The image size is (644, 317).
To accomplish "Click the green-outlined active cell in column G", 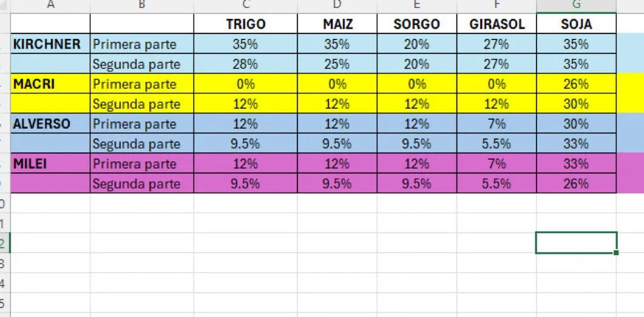I will pyautogui.click(x=576, y=242).
